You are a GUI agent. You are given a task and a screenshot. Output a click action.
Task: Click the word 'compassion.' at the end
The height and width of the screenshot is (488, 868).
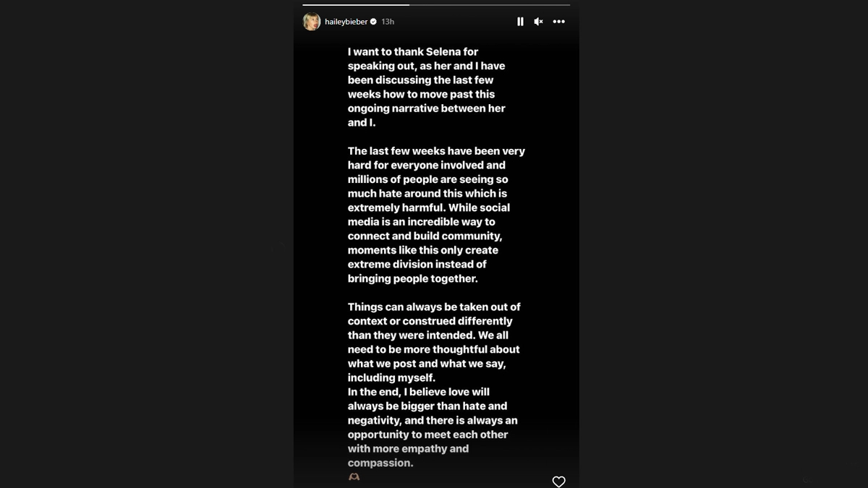(x=380, y=463)
